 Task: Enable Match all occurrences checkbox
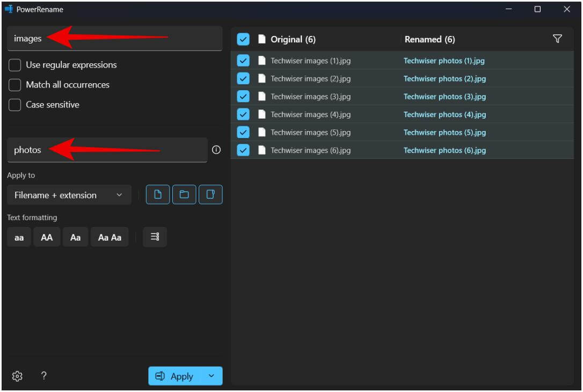[x=15, y=85]
